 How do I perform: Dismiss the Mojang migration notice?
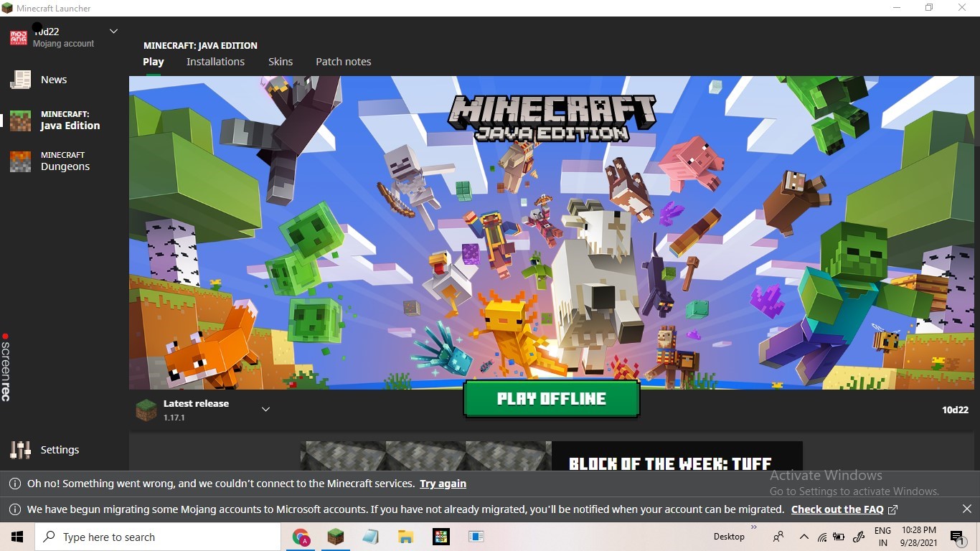tap(966, 509)
